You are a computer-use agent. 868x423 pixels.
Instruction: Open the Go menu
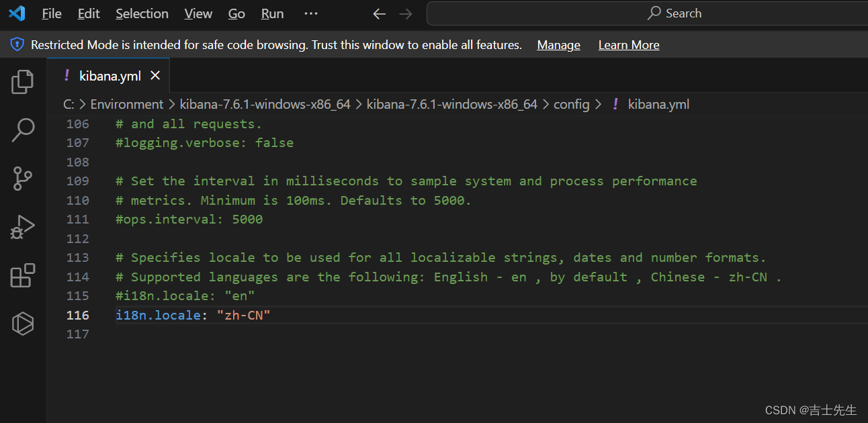tap(236, 13)
